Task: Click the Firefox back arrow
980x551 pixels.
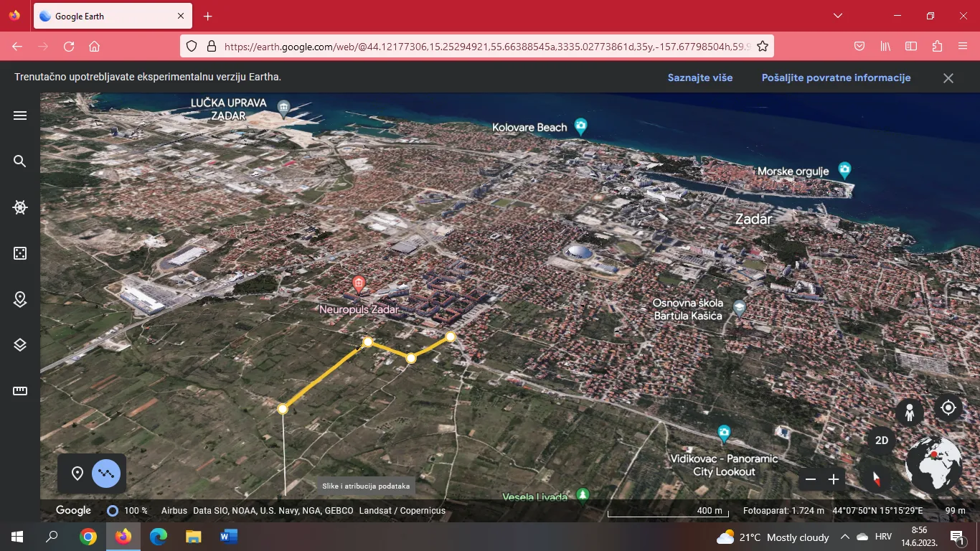Action: click(17, 47)
